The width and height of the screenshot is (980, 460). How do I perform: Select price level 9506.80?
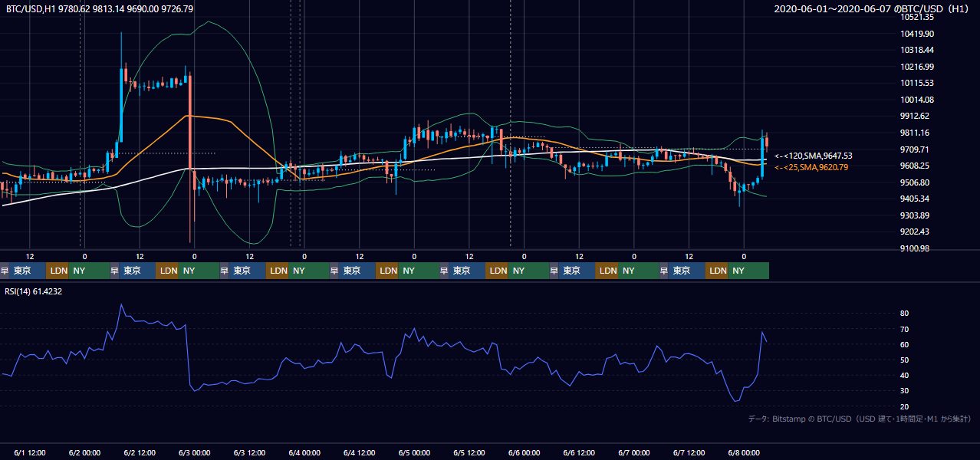(x=916, y=182)
